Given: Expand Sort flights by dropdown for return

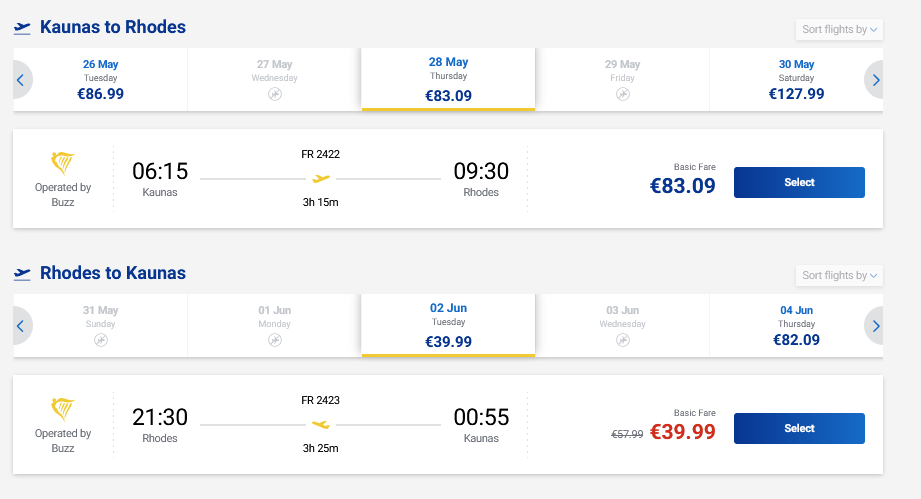Looking at the screenshot, I should 839,275.
